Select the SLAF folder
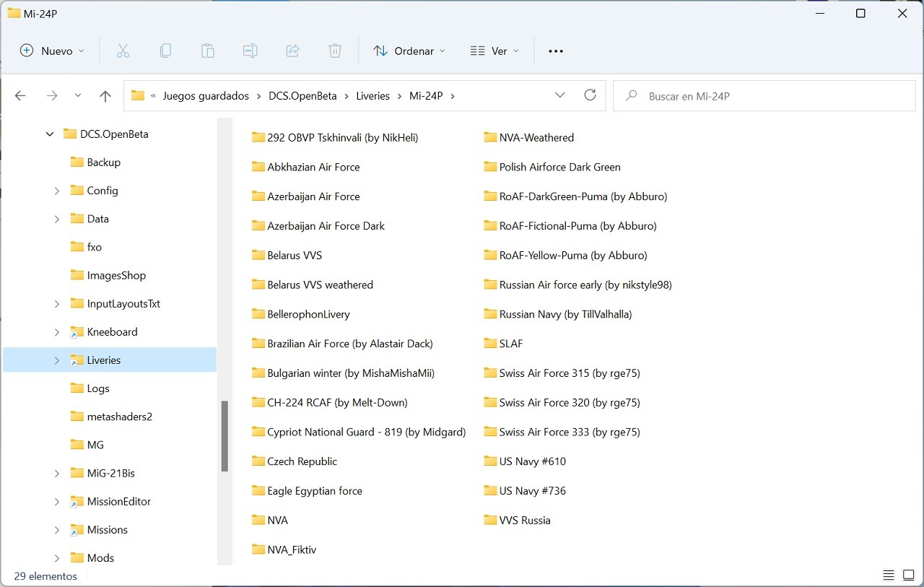Viewport: 924px width, 587px height. point(503,344)
